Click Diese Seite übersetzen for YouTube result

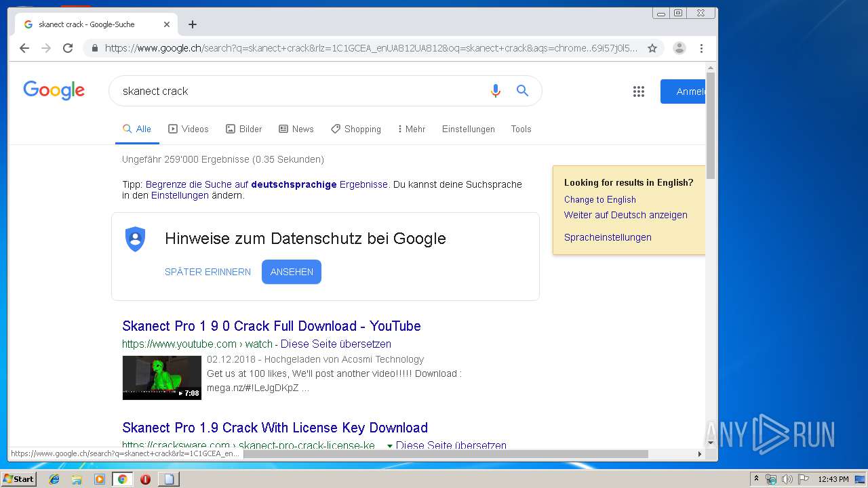pos(336,344)
